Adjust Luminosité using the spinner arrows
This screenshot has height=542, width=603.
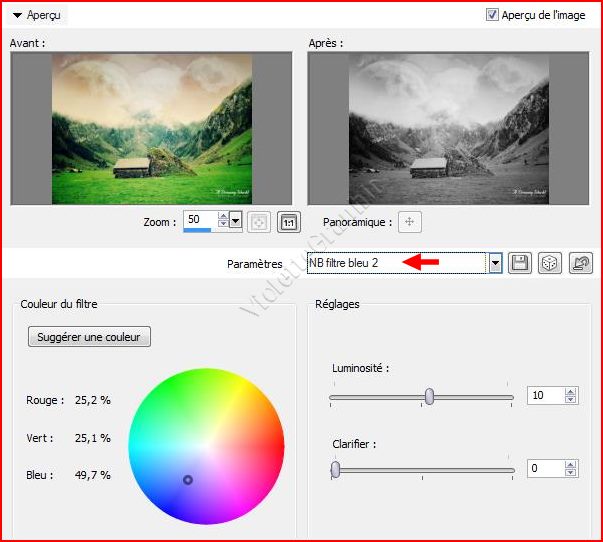[x=571, y=396]
